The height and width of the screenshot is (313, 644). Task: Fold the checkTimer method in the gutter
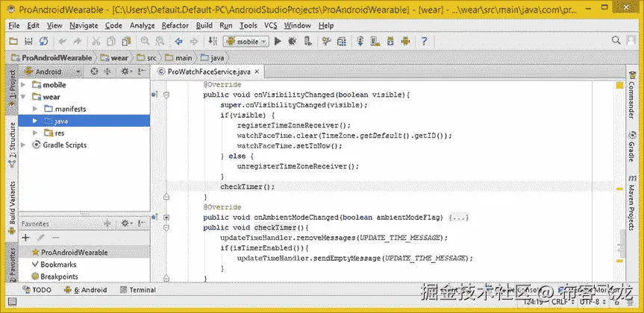(166, 228)
